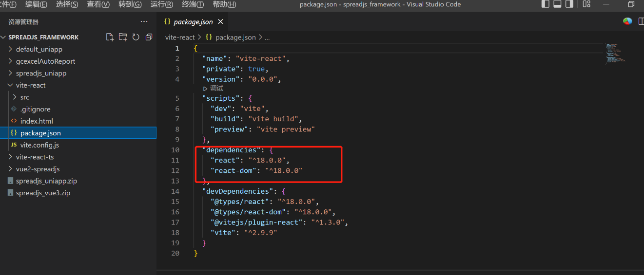Click the colorful pie chart editor action icon

point(627,21)
